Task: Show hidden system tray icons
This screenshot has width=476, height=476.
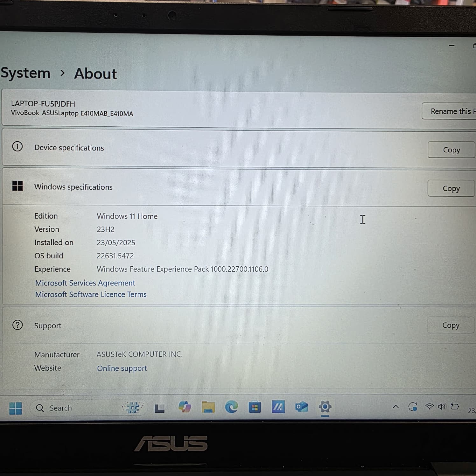Action: (395, 406)
